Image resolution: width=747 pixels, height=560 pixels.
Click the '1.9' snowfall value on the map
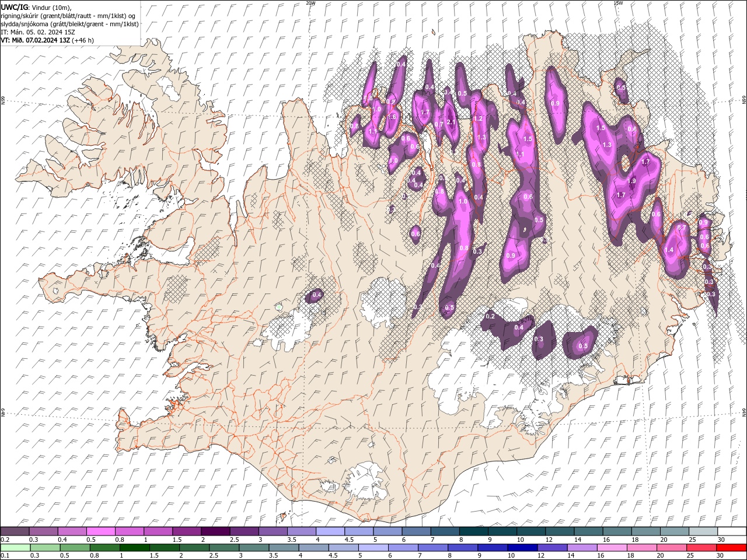coord(631,181)
